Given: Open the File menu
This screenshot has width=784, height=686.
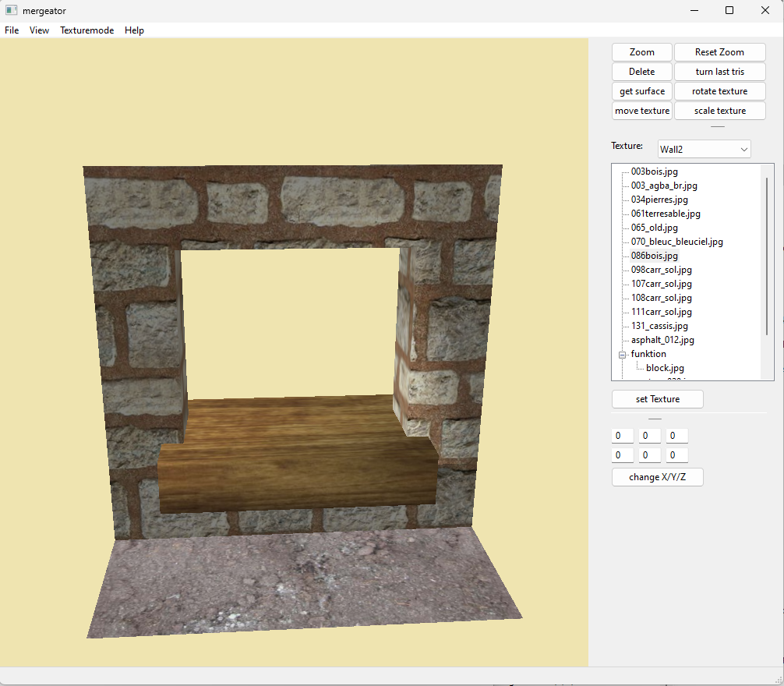Looking at the screenshot, I should point(12,30).
